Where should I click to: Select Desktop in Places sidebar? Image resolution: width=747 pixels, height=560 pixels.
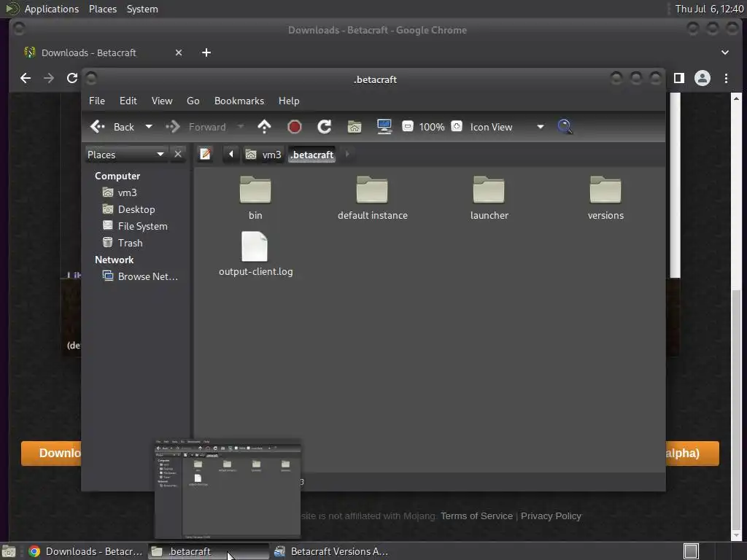pyautogui.click(x=128, y=209)
